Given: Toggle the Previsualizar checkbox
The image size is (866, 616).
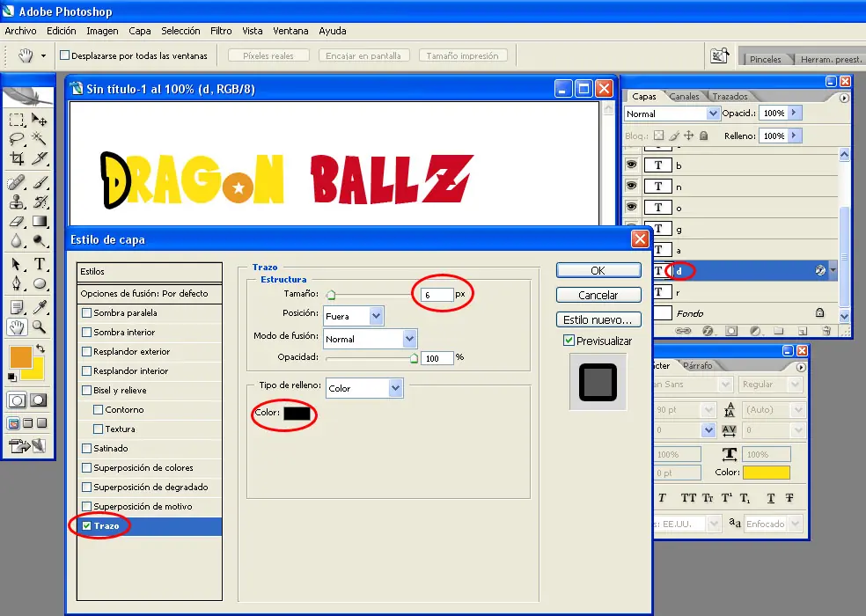Looking at the screenshot, I should point(569,341).
